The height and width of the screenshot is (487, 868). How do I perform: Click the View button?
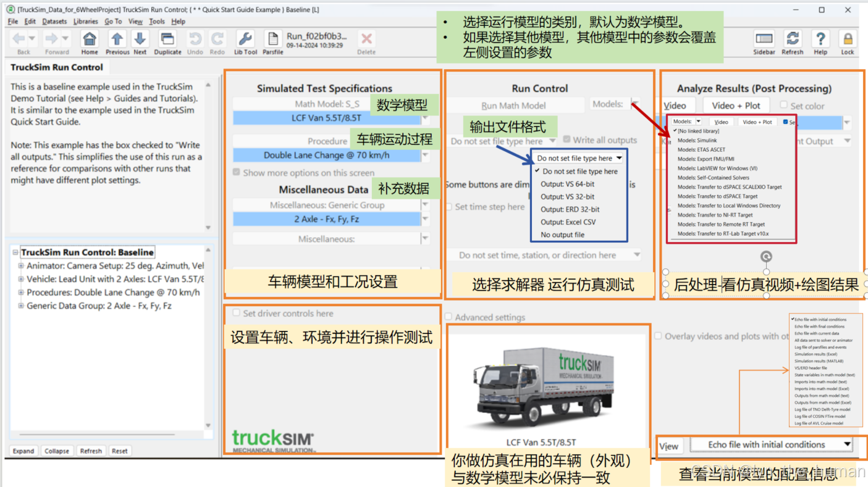(669, 446)
